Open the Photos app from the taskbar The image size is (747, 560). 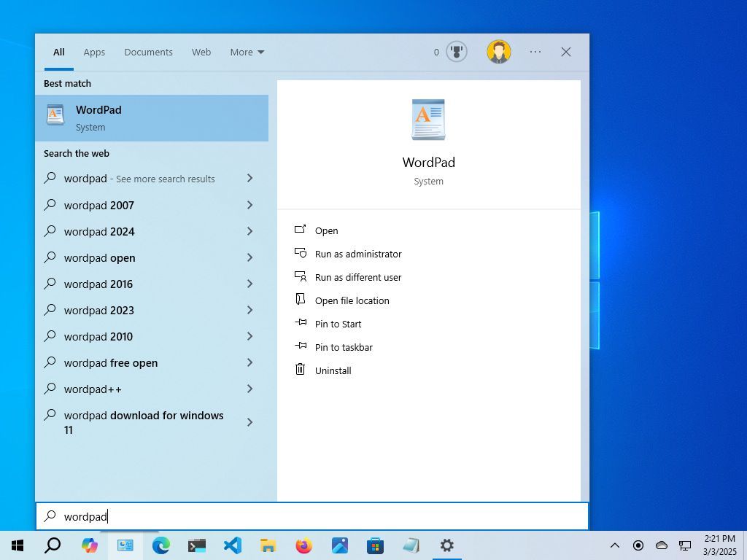(x=339, y=545)
